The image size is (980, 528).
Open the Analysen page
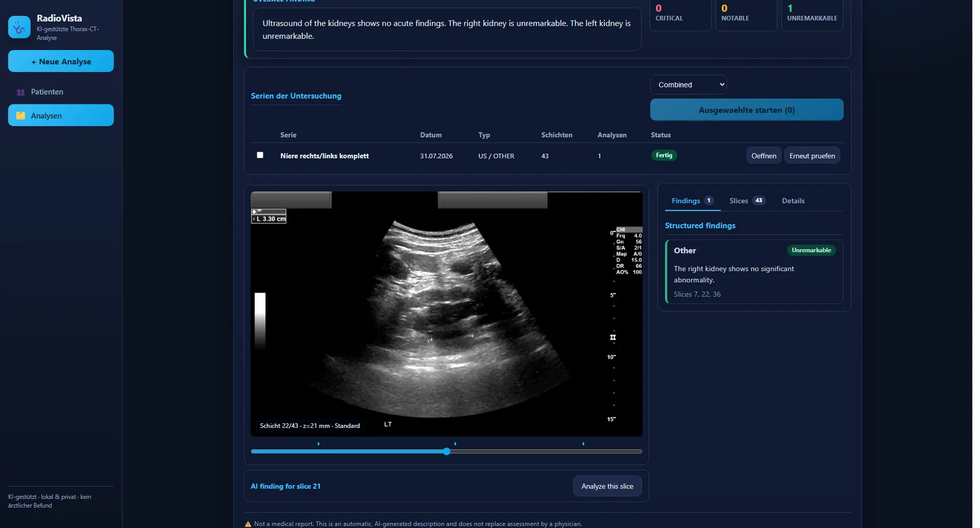61,115
